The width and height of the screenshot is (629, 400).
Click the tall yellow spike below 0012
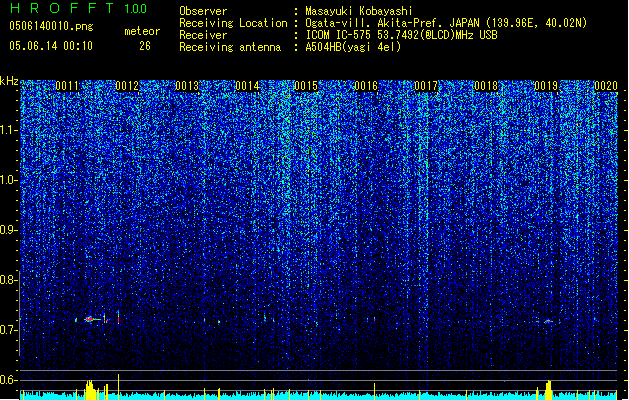pos(118,387)
